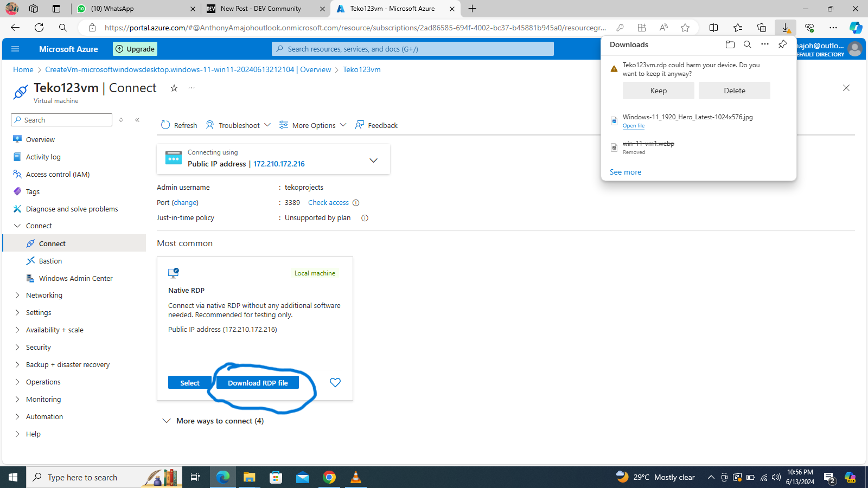Favorite Native RDP with the heart icon
The width and height of the screenshot is (868, 488).
[335, 382]
